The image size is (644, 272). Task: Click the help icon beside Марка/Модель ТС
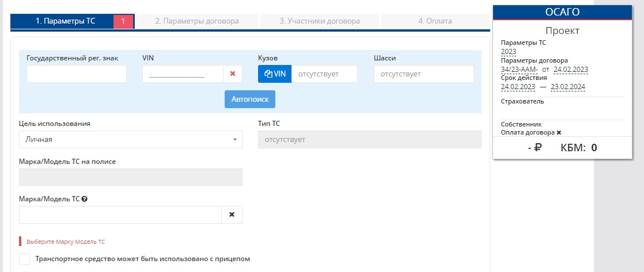85,199
